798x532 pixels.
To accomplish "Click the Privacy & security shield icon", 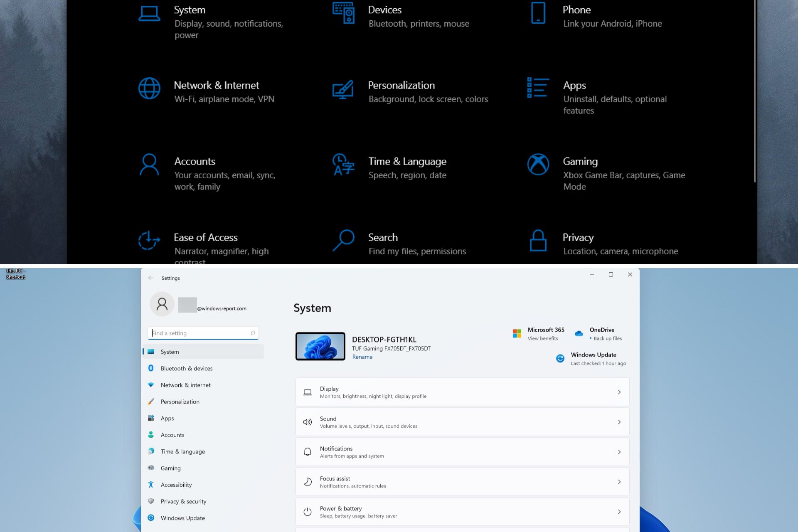I will [x=151, y=501].
